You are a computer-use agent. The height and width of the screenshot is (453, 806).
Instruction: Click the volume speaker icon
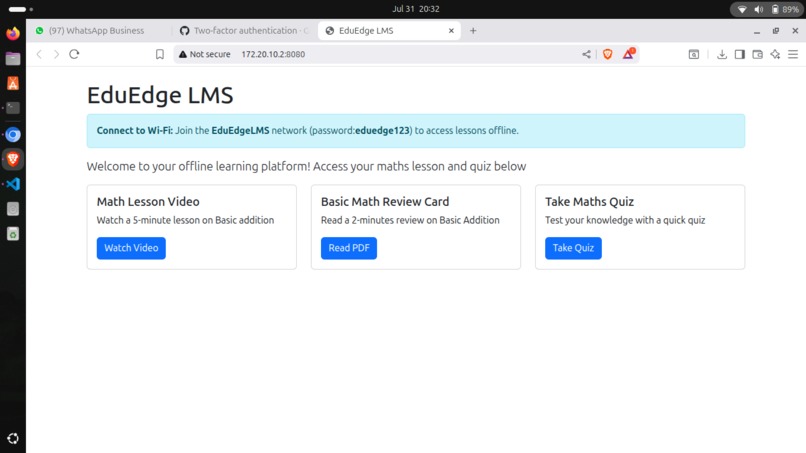[x=758, y=9]
